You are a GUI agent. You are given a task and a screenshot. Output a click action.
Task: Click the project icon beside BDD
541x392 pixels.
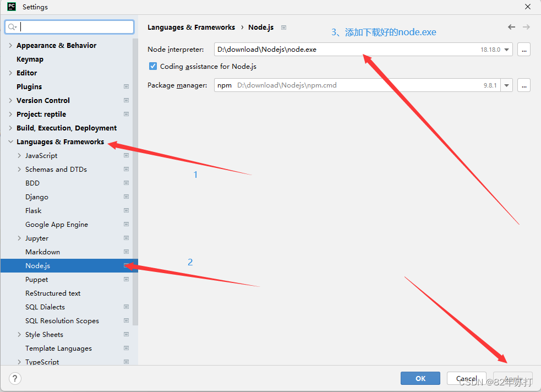click(x=126, y=183)
